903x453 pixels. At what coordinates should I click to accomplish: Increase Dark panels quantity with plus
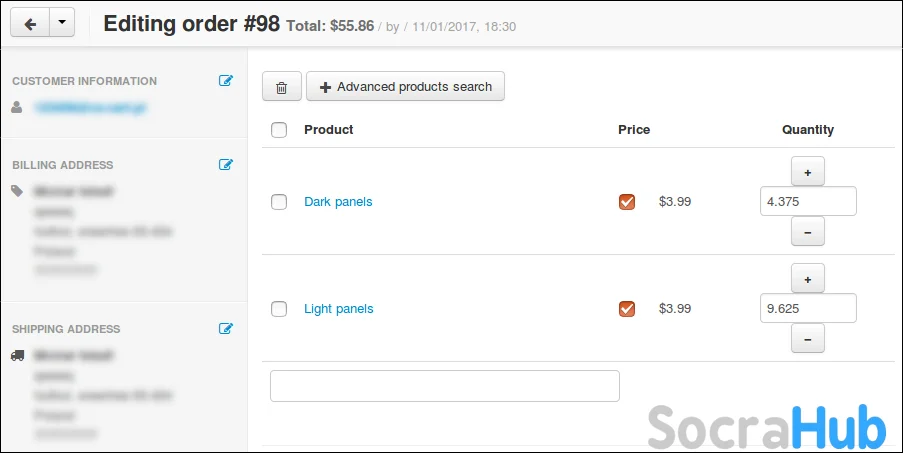tap(807, 172)
